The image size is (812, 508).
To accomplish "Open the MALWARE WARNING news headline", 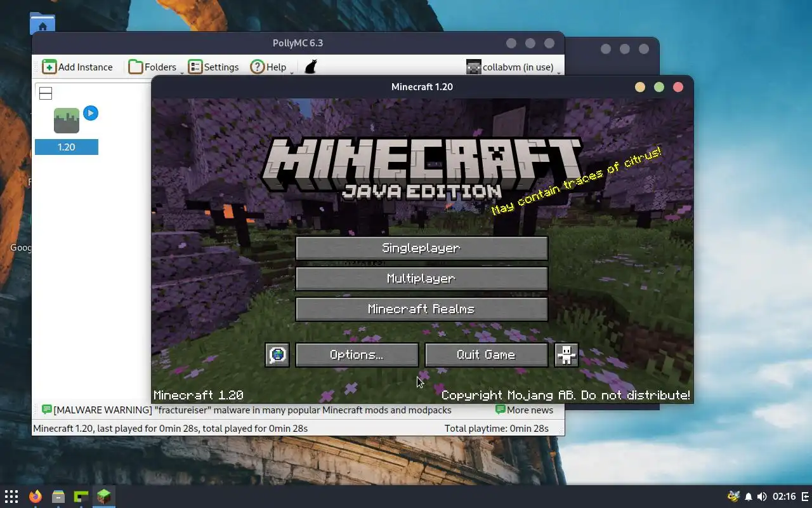I will [x=247, y=410].
